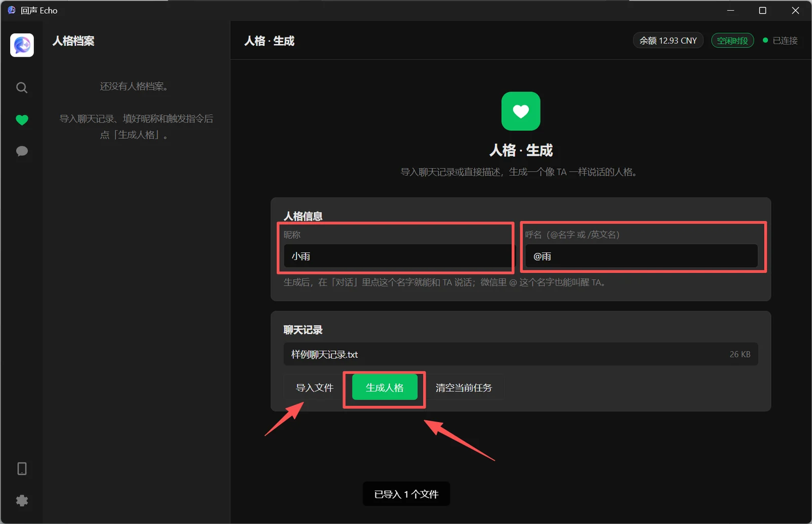The height and width of the screenshot is (524, 812).
Task: Close the Echo window
Action: point(795,10)
